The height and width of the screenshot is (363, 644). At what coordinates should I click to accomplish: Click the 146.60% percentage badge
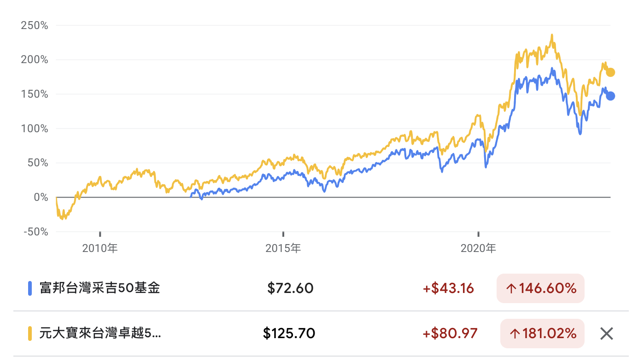[x=540, y=288]
